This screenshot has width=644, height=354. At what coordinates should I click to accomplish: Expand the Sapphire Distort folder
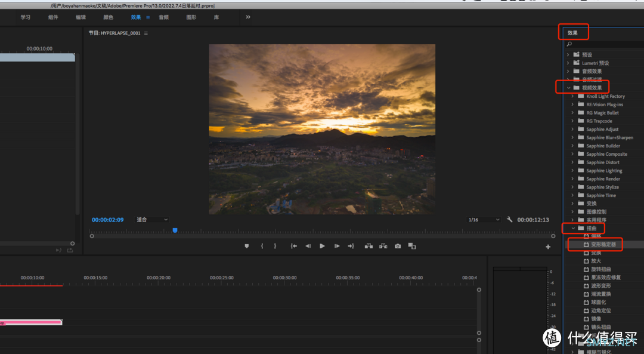(x=574, y=162)
